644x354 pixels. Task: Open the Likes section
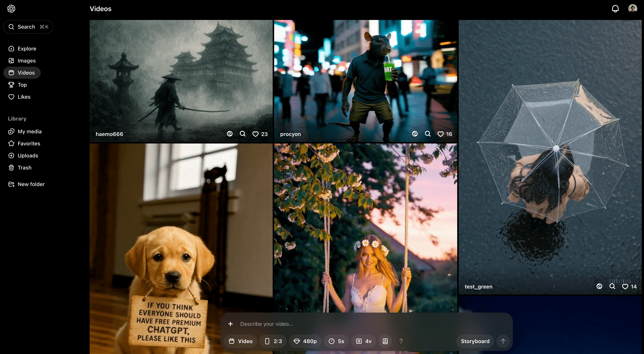(x=19, y=97)
